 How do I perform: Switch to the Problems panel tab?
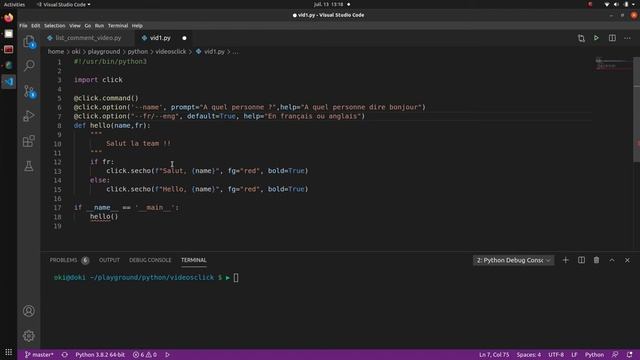[x=69, y=260]
